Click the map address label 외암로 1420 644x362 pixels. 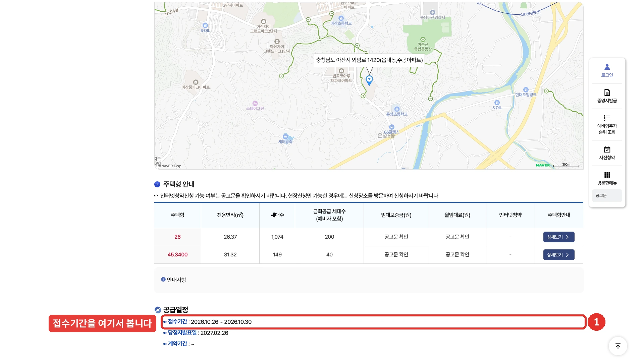click(x=369, y=60)
